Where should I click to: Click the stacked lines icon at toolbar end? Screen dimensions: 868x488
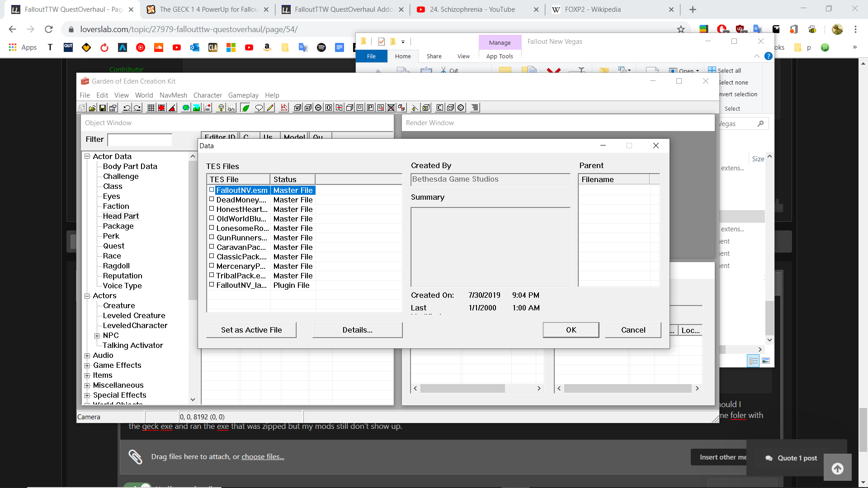coord(475,108)
